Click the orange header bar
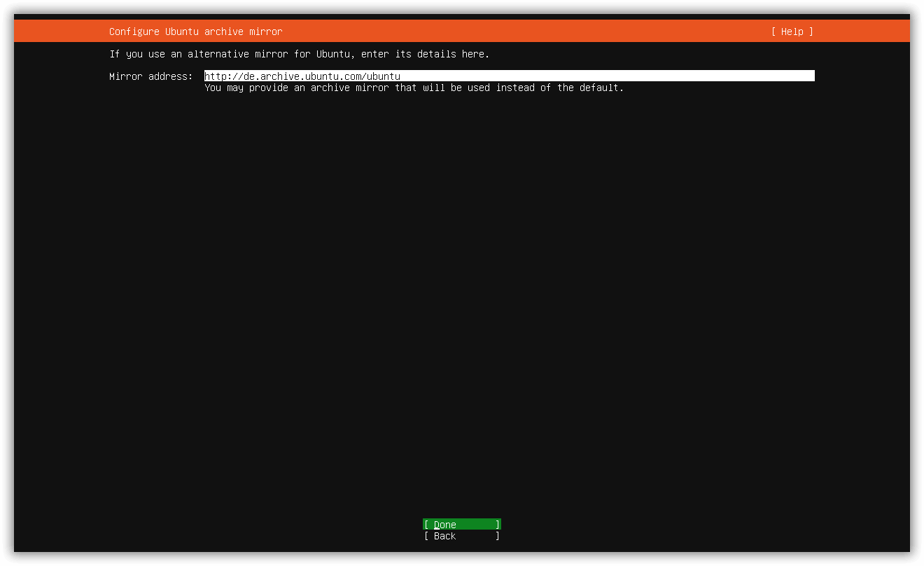 462,32
